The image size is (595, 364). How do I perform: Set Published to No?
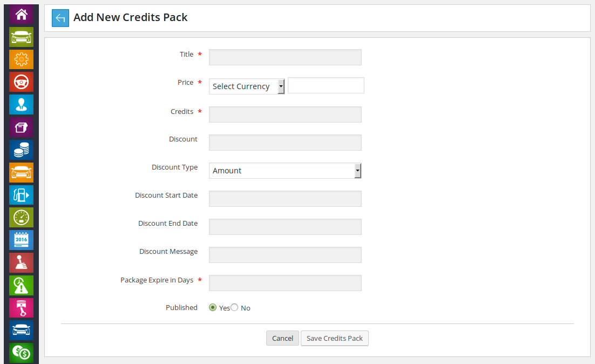click(234, 307)
